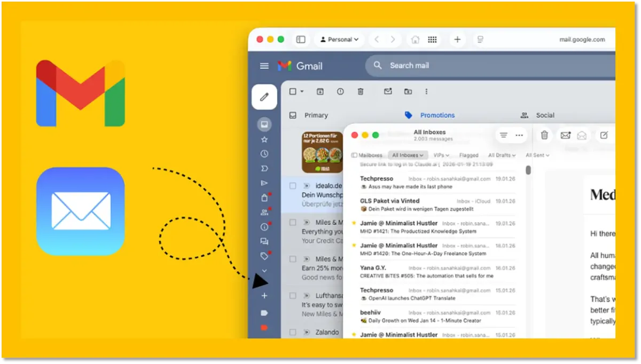Click the browser home icon

click(x=415, y=39)
